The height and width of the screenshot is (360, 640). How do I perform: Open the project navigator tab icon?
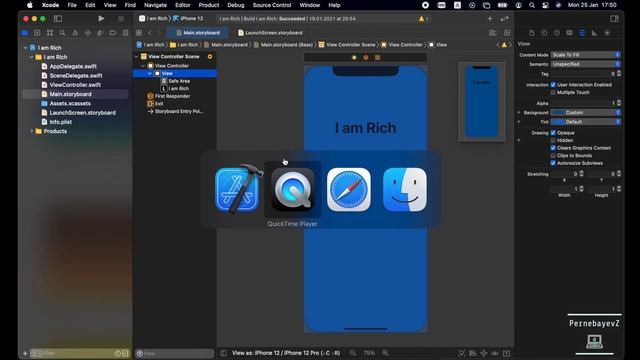pos(25,33)
